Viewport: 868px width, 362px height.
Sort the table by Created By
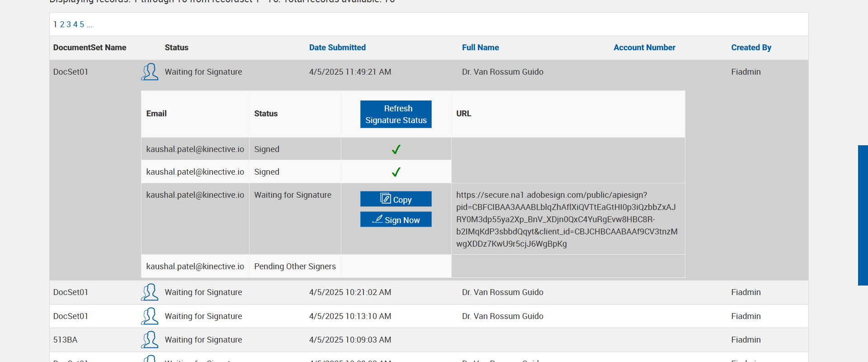coord(751,48)
